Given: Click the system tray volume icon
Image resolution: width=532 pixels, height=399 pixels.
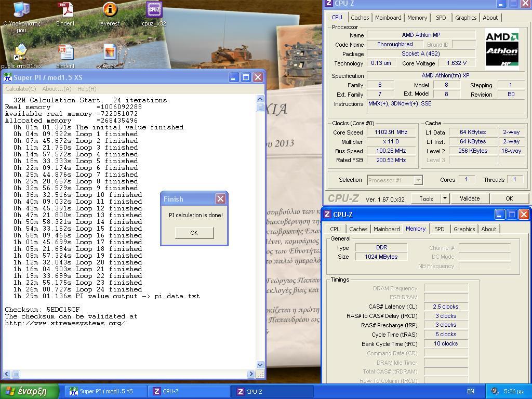Looking at the screenshot, I should pos(495,391).
